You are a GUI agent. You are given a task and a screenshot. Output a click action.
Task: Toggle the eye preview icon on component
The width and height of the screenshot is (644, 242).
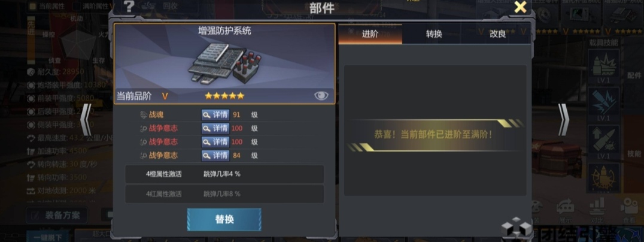(x=321, y=96)
